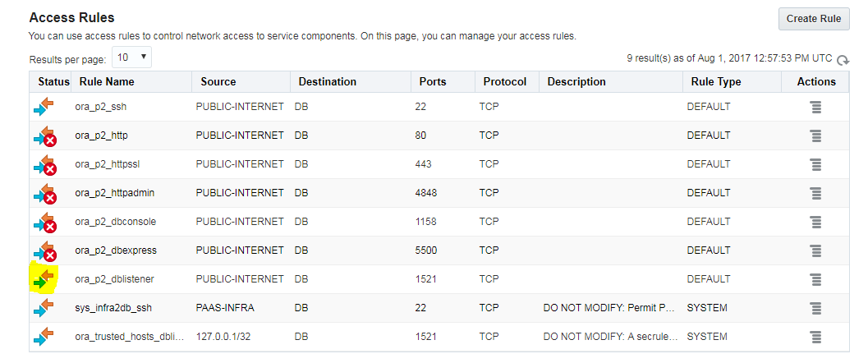This screenshot has width=868, height=363.
Task: Open actions menu for ora_p2_dbexpress rule
Action: tap(815, 250)
